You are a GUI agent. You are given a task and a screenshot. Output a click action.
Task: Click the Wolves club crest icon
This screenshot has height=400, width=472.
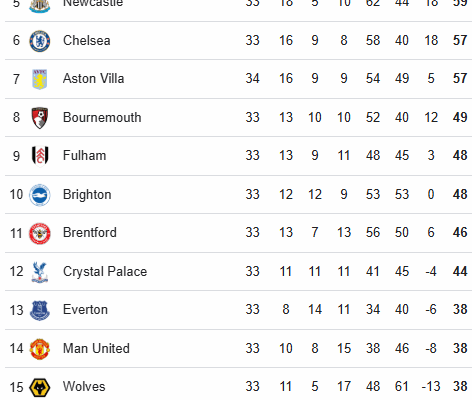click(40, 388)
